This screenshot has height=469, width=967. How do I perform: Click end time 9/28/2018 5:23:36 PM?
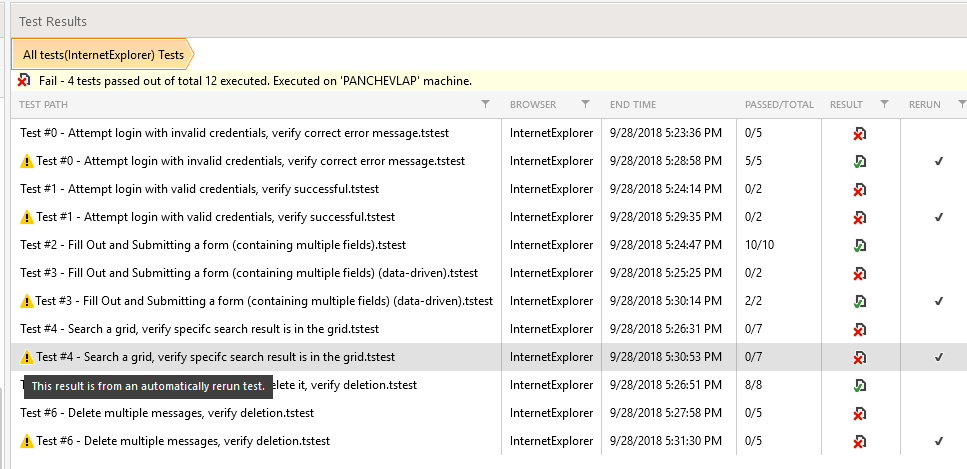pos(665,133)
